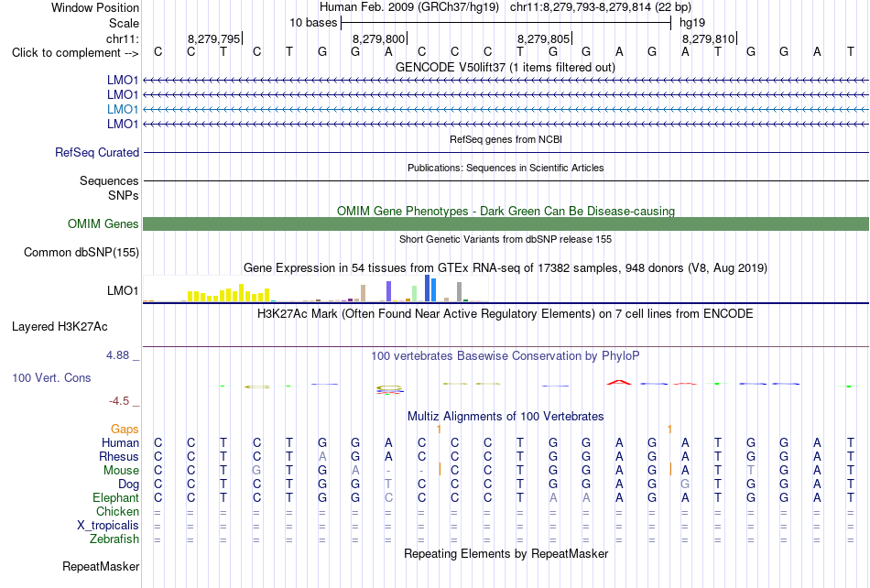Click the chr11: ruler label
870x588 pixels.
tap(122, 38)
